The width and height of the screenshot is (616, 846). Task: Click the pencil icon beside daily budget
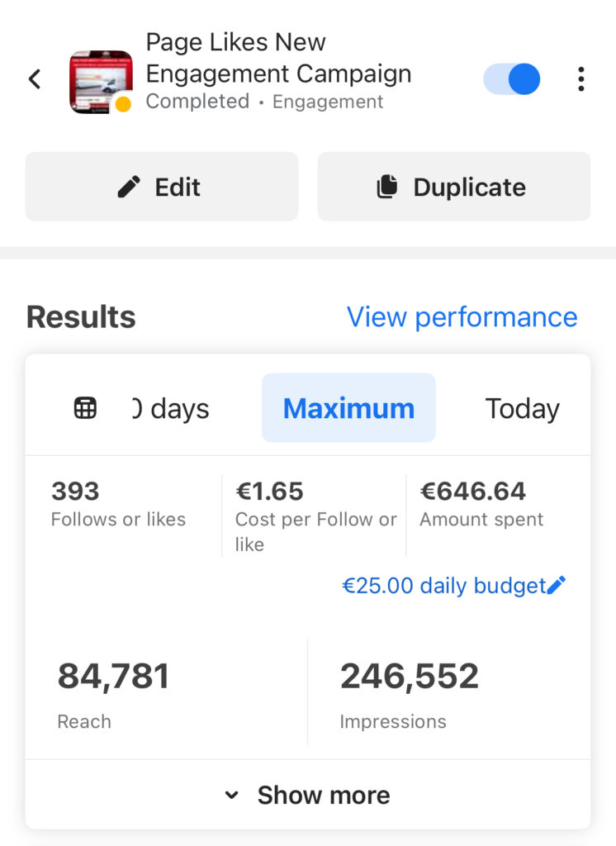pos(557,586)
